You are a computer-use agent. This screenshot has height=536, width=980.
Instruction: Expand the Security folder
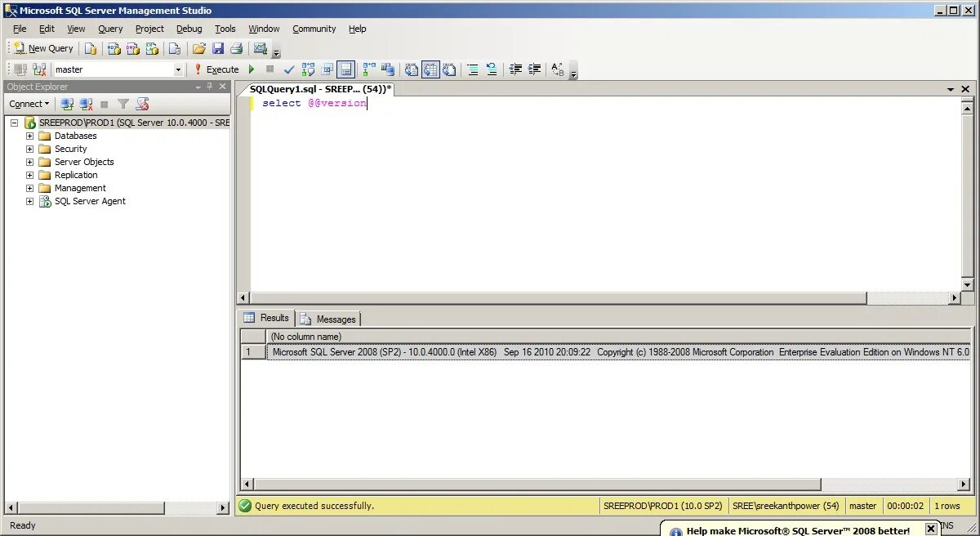click(30, 149)
